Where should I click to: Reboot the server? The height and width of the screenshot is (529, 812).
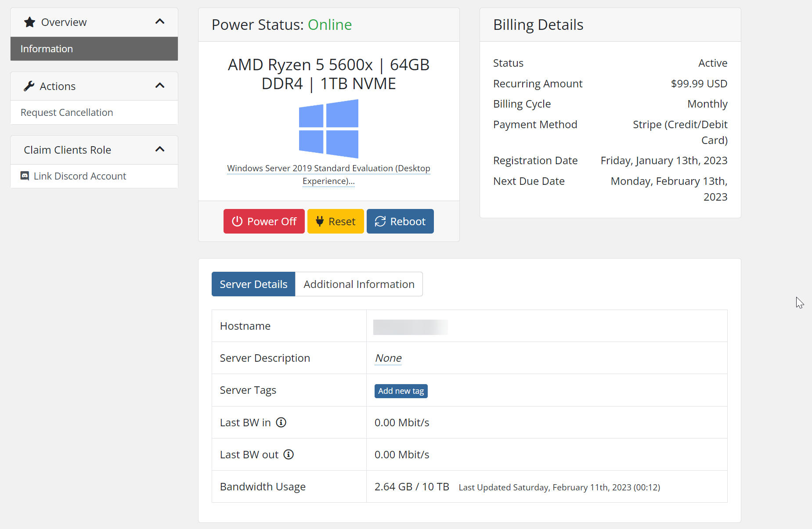point(400,221)
